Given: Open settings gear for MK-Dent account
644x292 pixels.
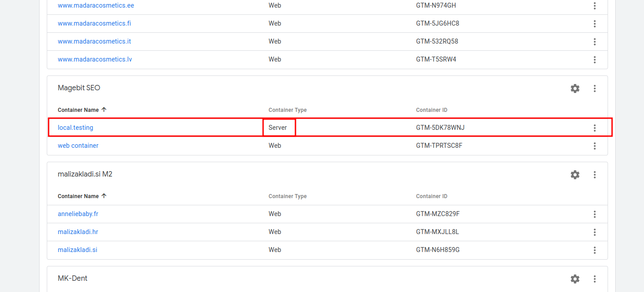Looking at the screenshot, I should click(575, 279).
